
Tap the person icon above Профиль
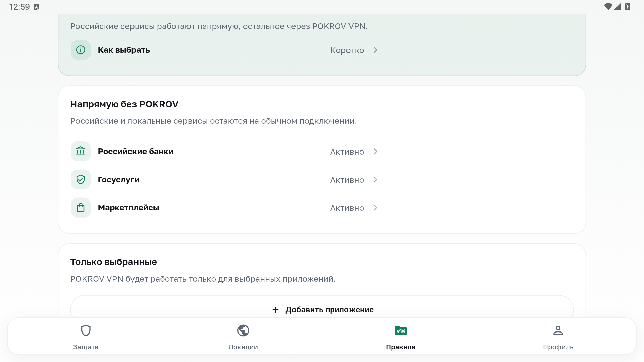click(558, 330)
